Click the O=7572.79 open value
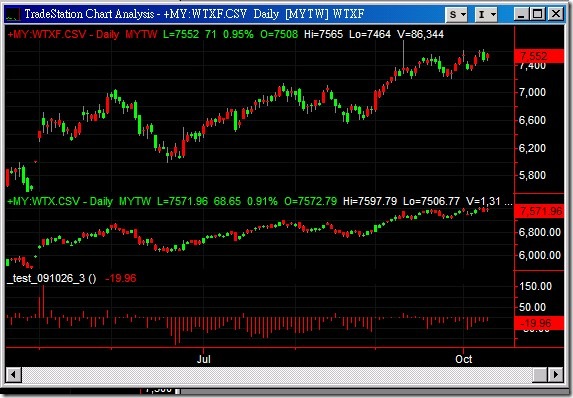 [311, 201]
